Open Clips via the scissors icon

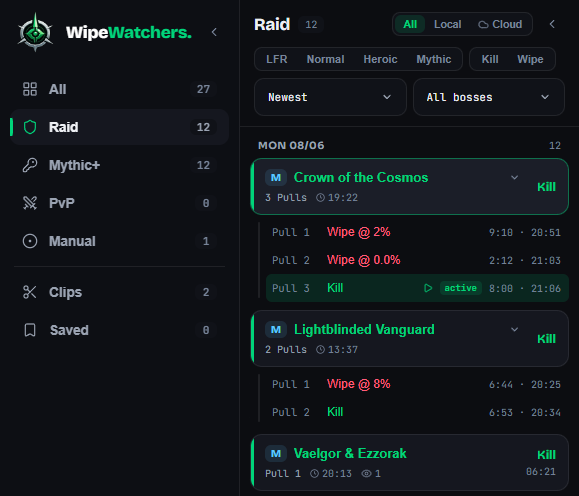30,292
